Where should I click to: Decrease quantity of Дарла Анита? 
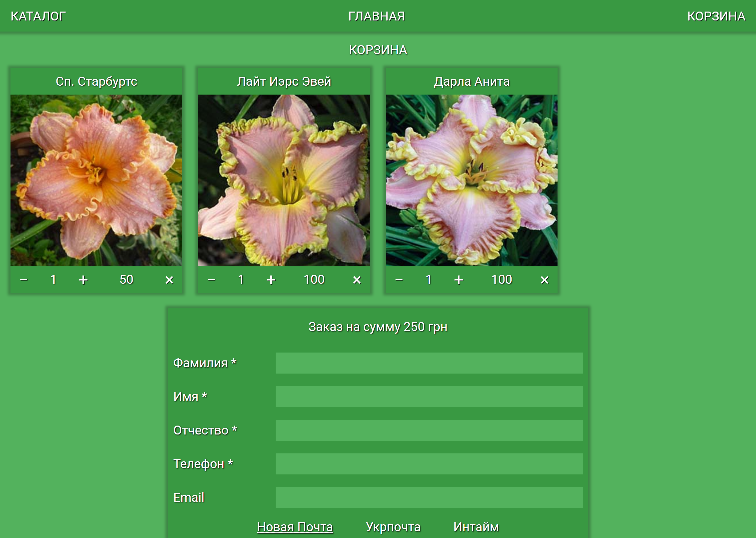tap(399, 280)
